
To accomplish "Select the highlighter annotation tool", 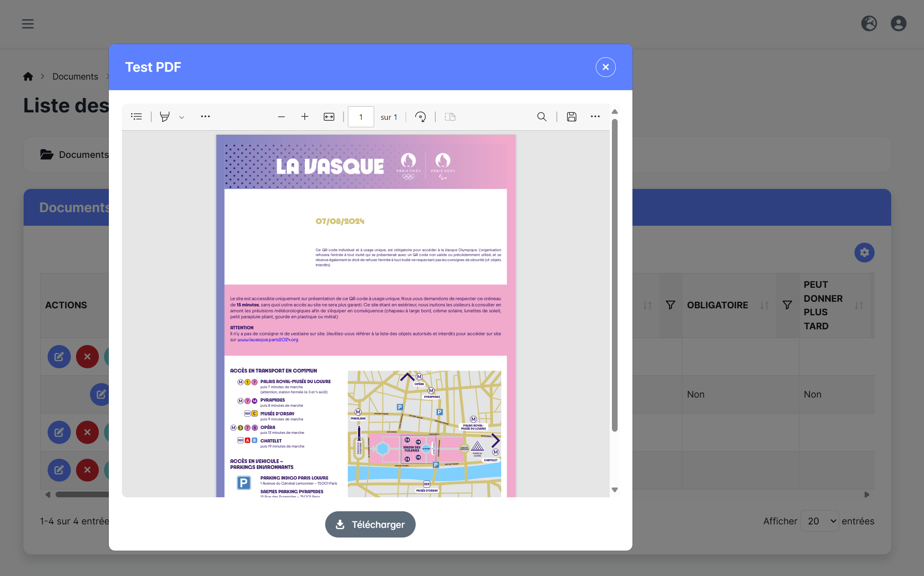I will (x=164, y=117).
